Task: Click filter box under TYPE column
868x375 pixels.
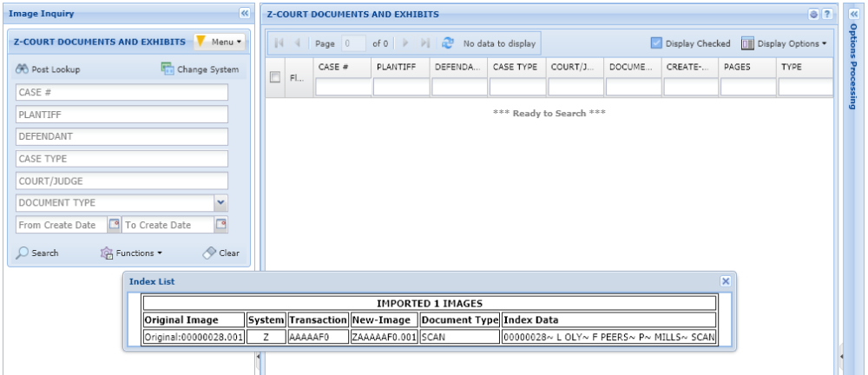Action: point(806,87)
